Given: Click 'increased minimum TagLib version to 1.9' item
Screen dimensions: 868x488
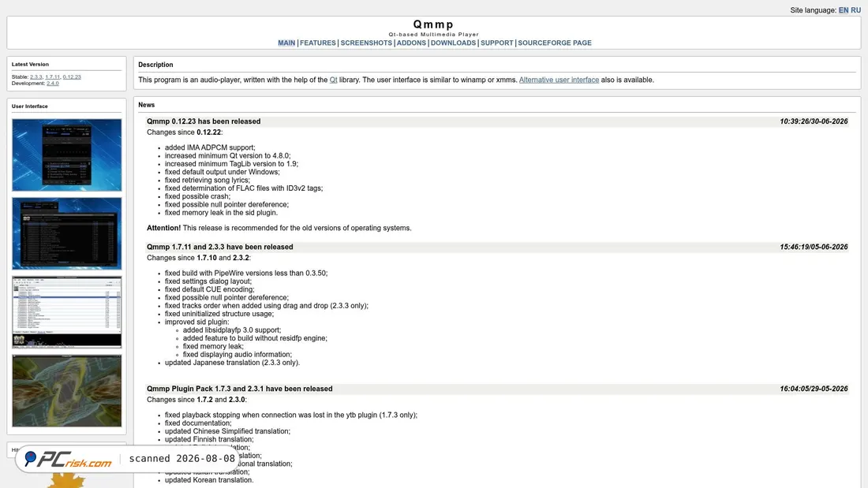Looking at the screenshot, I should pyautogui.click(x=231, y=164).
